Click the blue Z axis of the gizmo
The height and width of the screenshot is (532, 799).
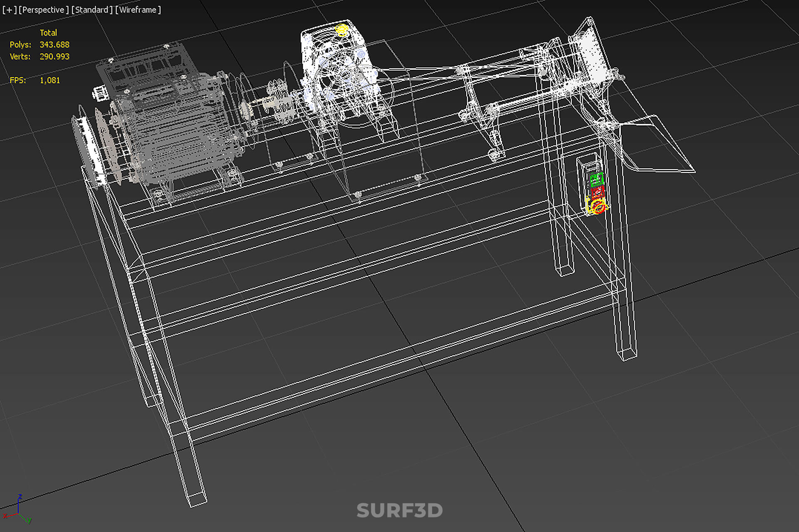(19, 504)
